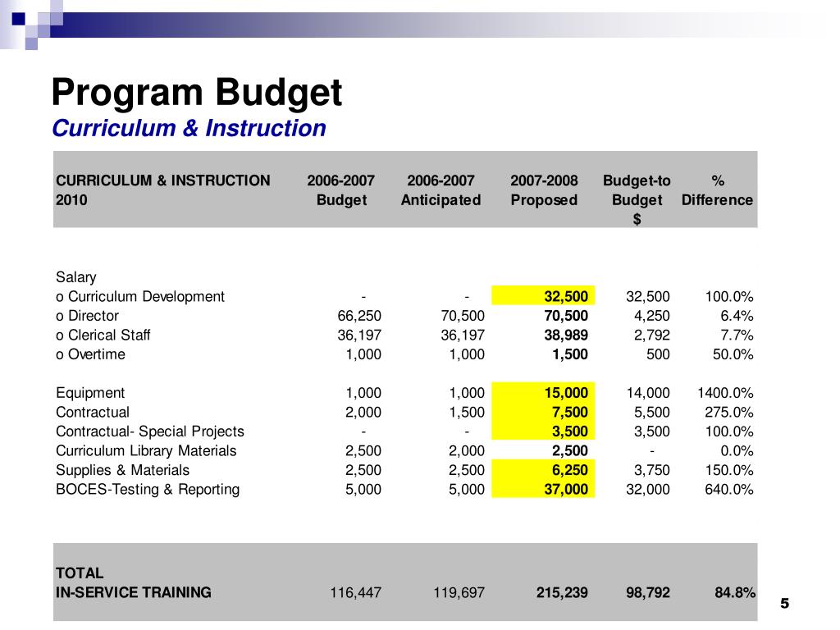This screenshot has width=840, height=630.
Task: Click the 'o Director' row label
Action: pos(87,316)
